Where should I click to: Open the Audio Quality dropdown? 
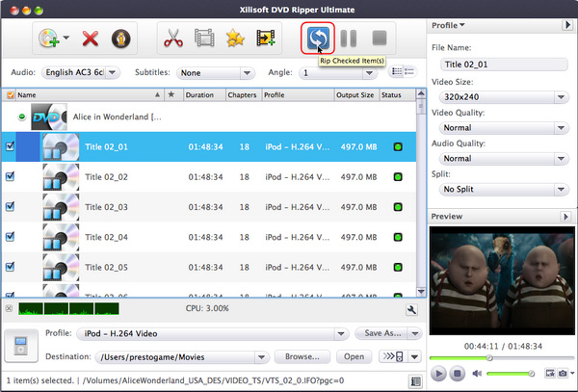tap(504, 158)
